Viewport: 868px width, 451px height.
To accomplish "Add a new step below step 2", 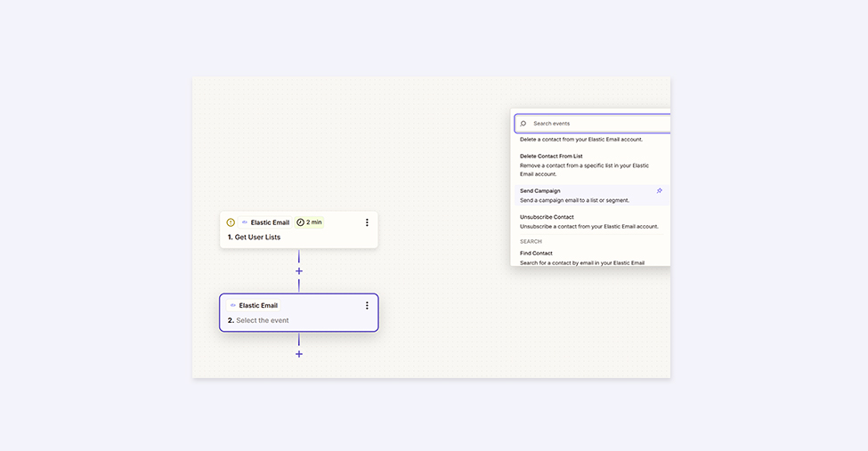I will pyautogui.click(x=299, y=354).
